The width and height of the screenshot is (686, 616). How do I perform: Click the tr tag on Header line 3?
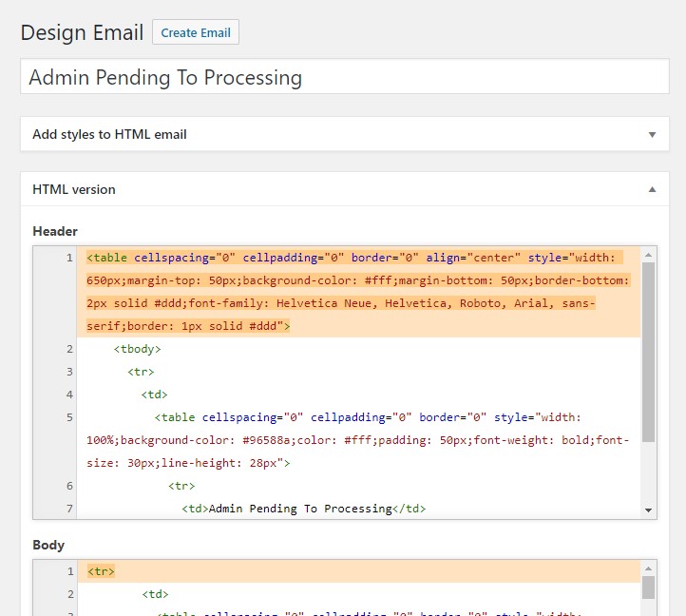point(141,372)
